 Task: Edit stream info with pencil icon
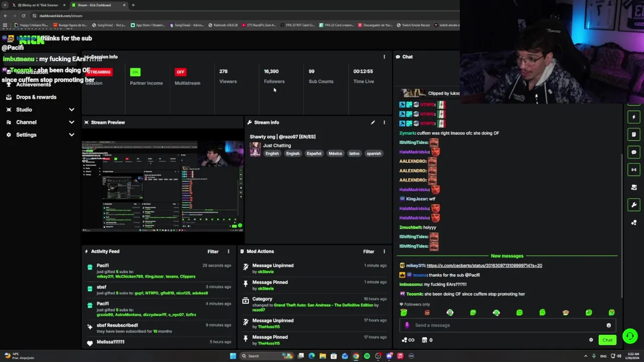pos(373,122)
